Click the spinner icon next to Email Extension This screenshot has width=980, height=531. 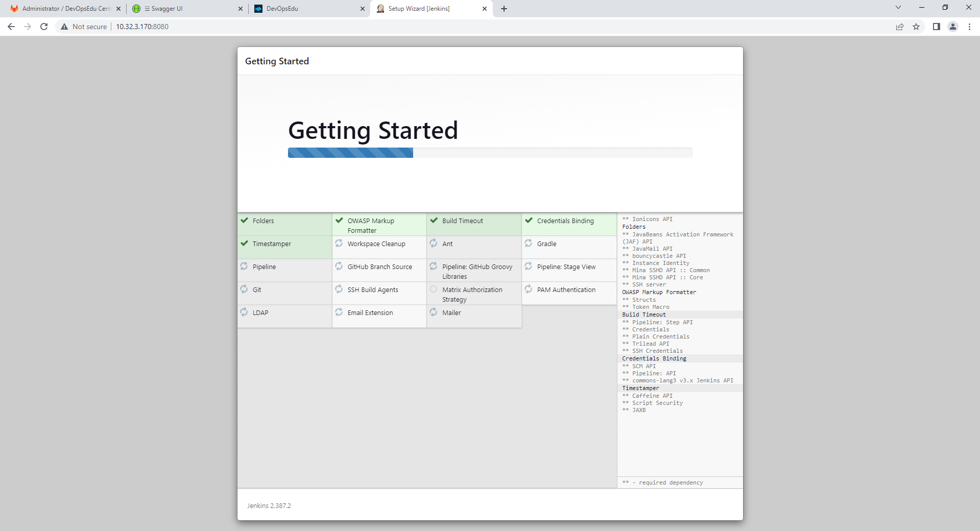click(x=339, y=312)
